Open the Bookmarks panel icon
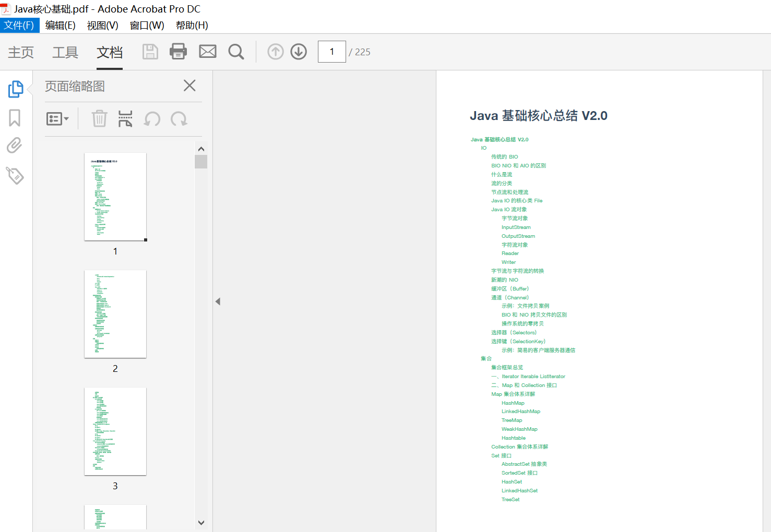 pyautogui.click(x=15, y=118)
